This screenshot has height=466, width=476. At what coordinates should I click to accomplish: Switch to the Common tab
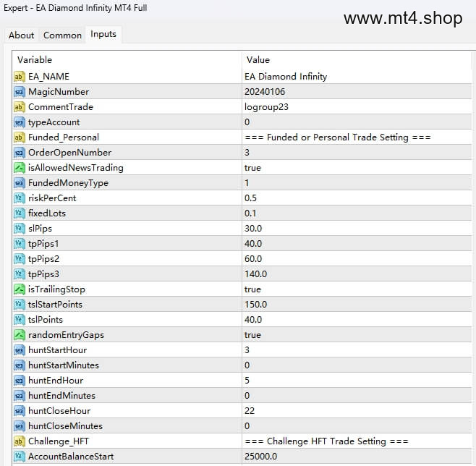click(x=62, y=35)
